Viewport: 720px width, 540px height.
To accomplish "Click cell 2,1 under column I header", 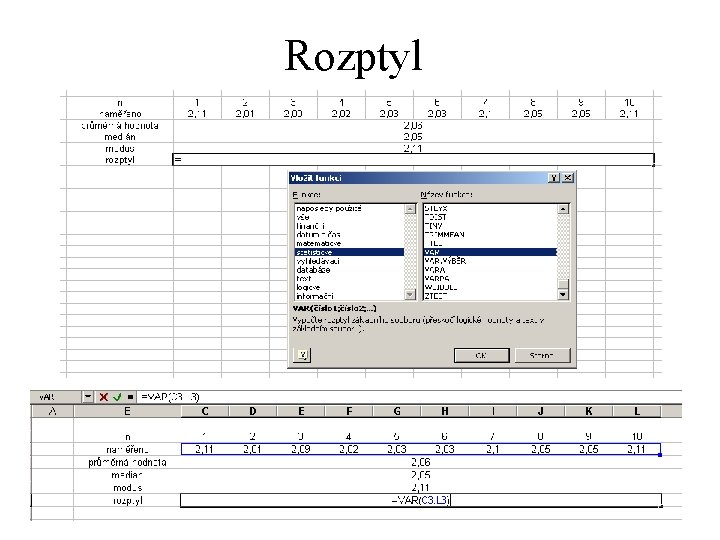I will [493, 449].
